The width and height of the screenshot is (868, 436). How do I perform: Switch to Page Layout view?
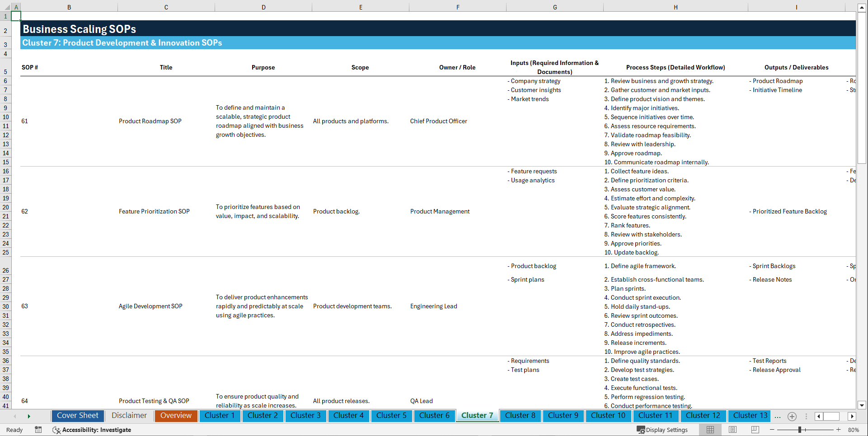coord(732,430)
